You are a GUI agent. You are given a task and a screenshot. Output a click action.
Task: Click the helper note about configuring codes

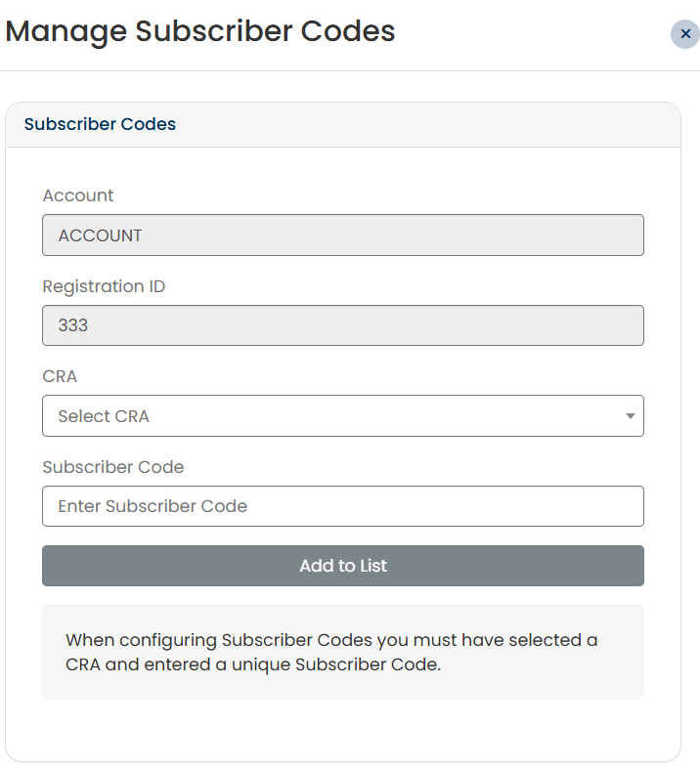331,653
